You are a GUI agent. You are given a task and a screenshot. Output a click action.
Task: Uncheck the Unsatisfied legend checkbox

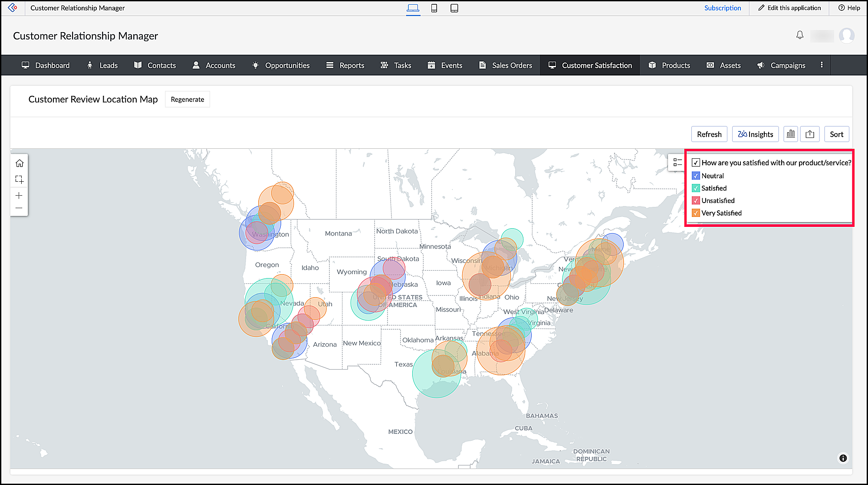pyautogui.click(x=696, y=200)
